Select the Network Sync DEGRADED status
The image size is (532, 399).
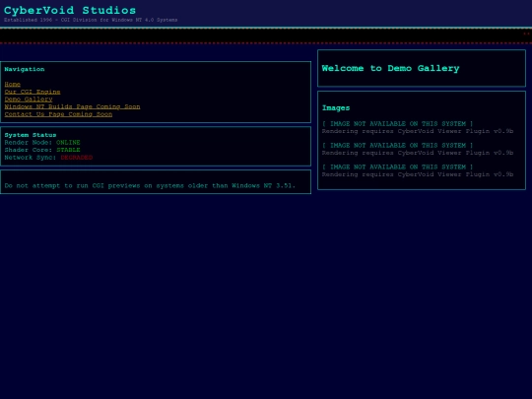pos(48,158)
